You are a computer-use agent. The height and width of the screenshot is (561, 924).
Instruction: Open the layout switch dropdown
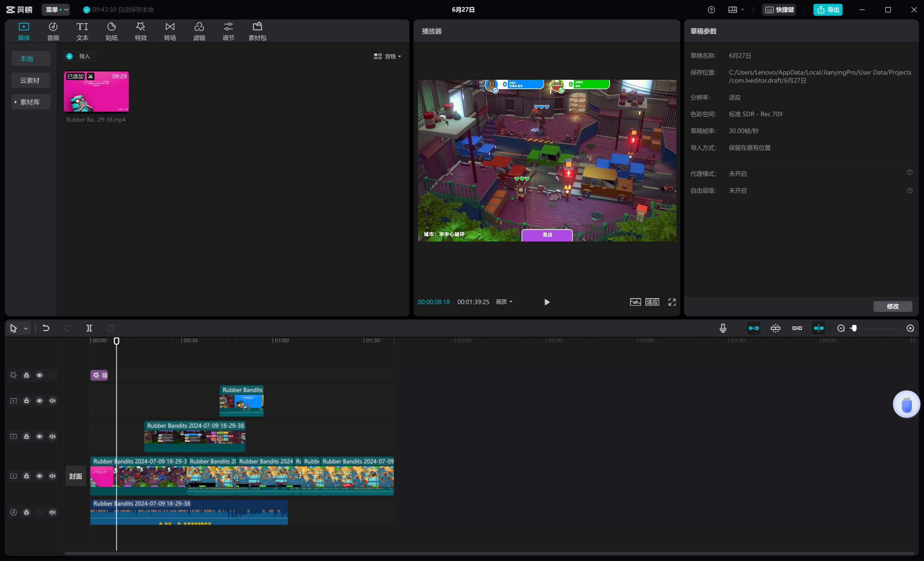(736, 10)
